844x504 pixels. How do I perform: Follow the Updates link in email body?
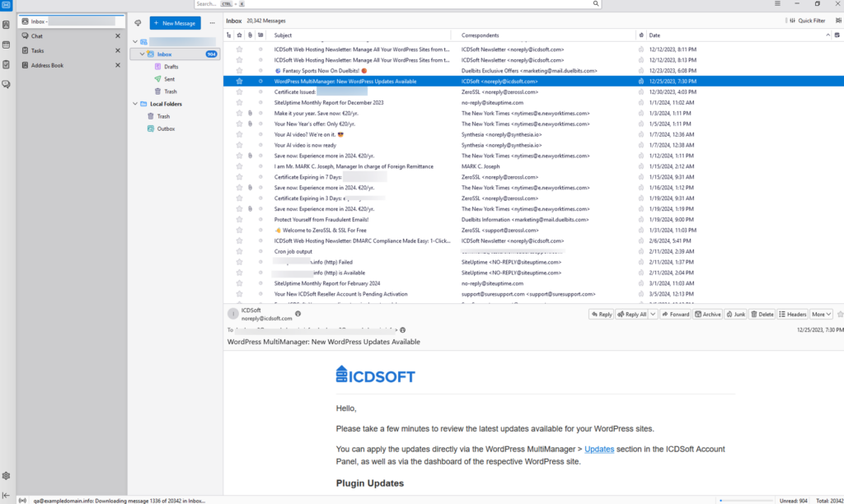point(599,449)
